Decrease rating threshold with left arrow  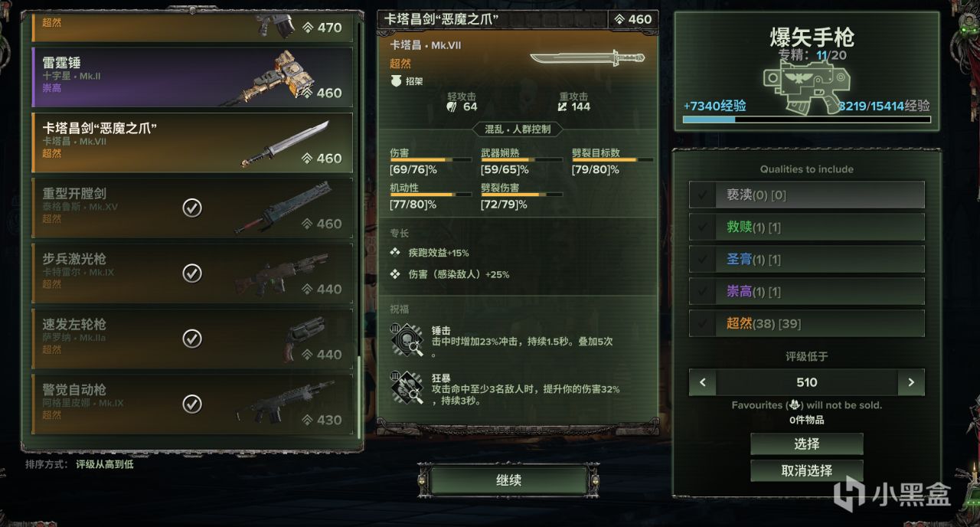tap(702, 382)
